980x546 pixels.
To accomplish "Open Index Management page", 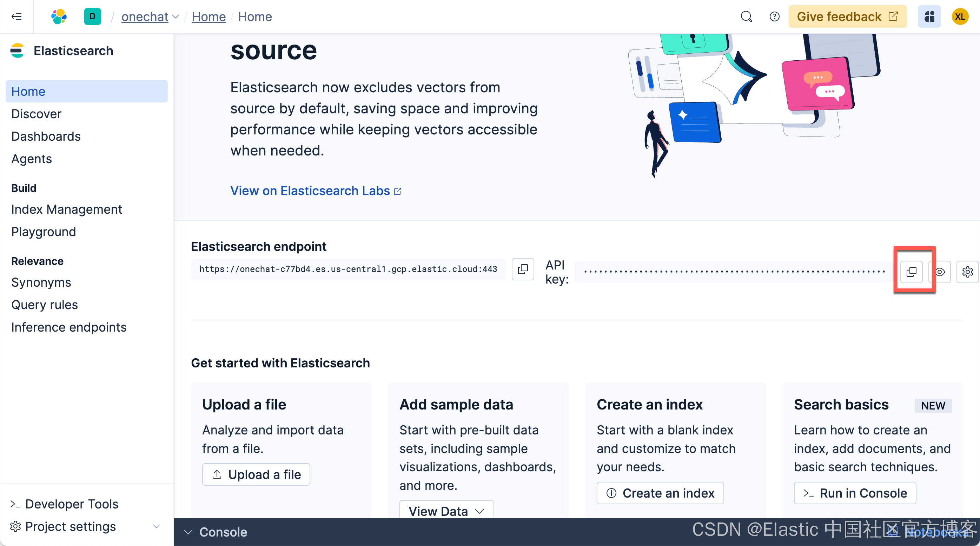I will (x=67, y=209).
